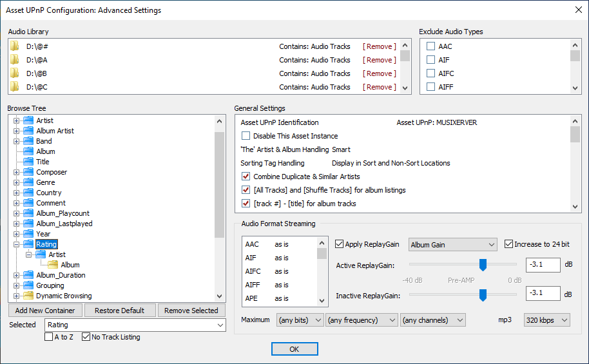The width and height of the screenshot is (589, 364).
Task: Exclude AIFC audio type
Action: point(431,73)
